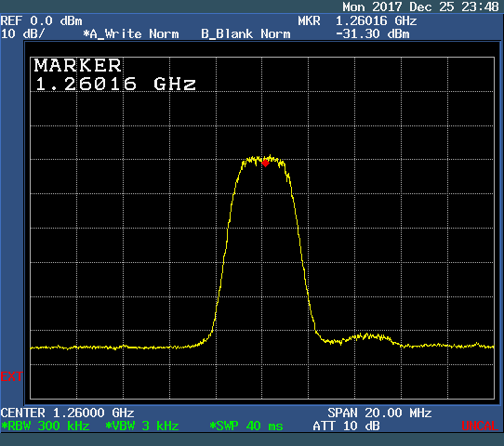Click the red diamond marker on trace
The image size is (504, 446).
pyautogui.click(x=266, y=163)
